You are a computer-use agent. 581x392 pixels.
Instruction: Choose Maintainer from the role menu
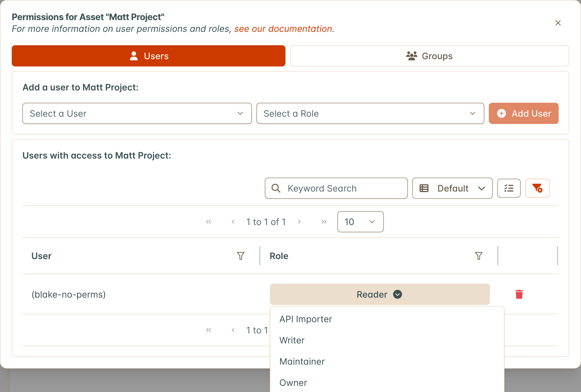point(387,361)
